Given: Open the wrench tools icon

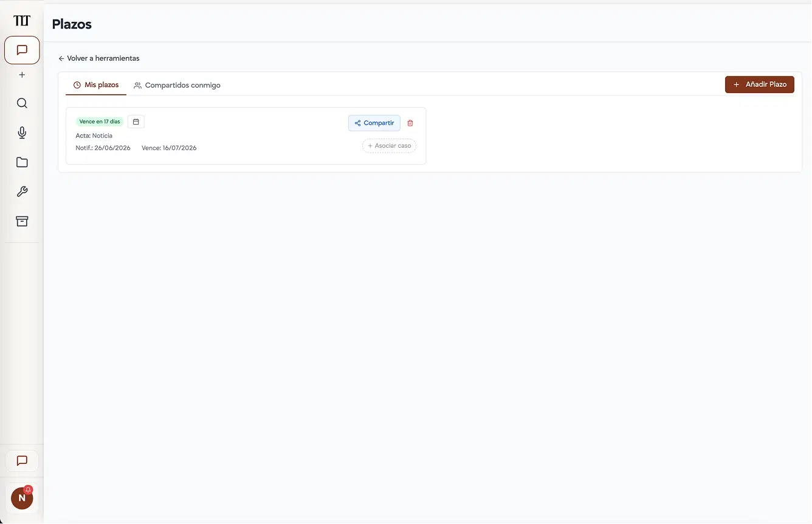Looking at the screenshot, I should click(x=22, y=191).
